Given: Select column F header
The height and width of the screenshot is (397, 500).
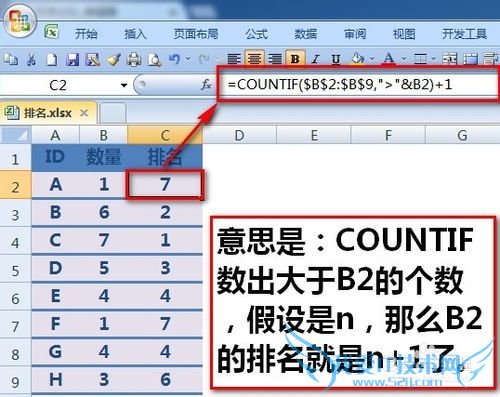Looking at the screenshot, I should pyautogui.click(x=388, y=135).
